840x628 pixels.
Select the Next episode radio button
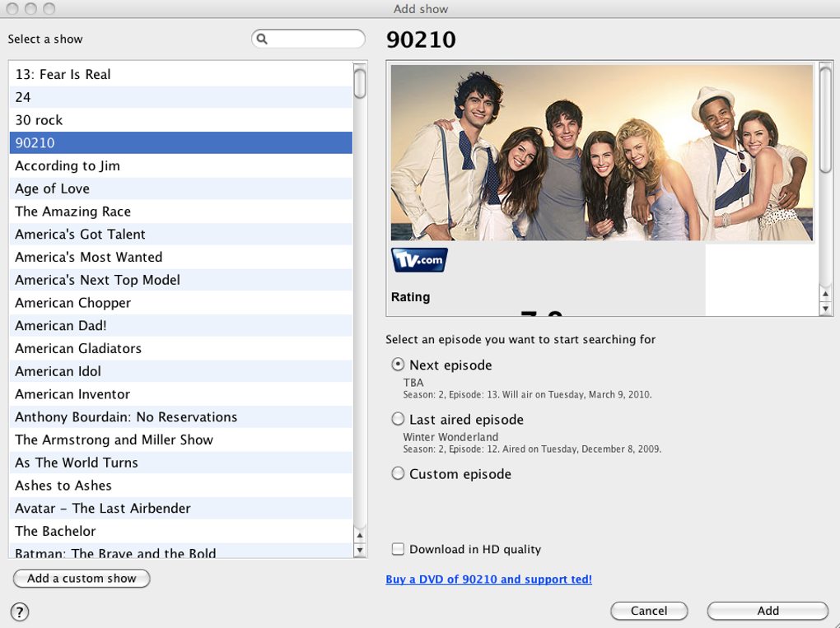tap(398, 365)
